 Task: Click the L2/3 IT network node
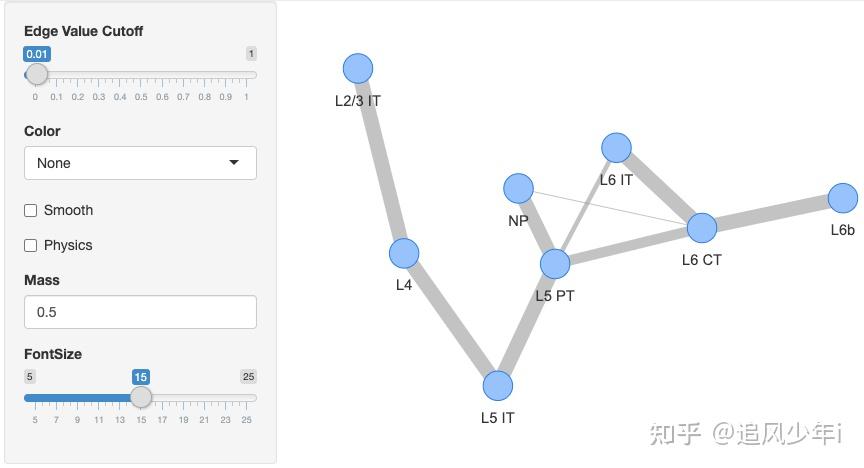(358, 68)
